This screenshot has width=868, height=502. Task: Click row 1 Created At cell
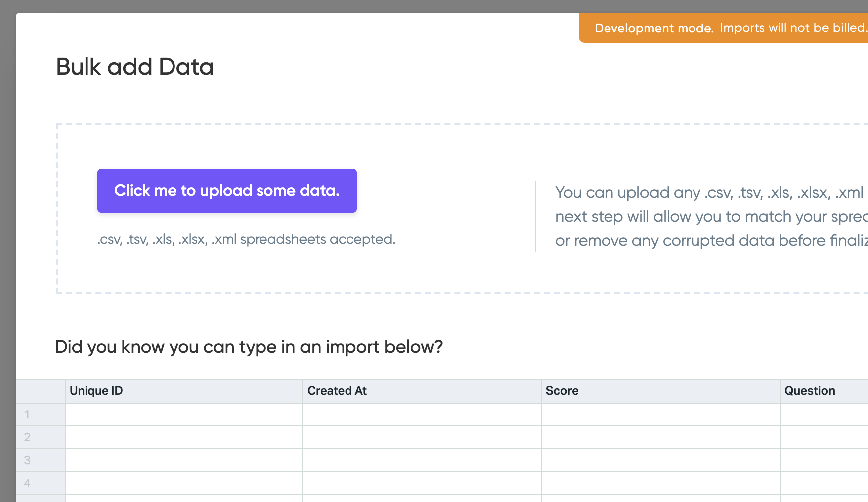pyautogui.click(x=422, y=415)
